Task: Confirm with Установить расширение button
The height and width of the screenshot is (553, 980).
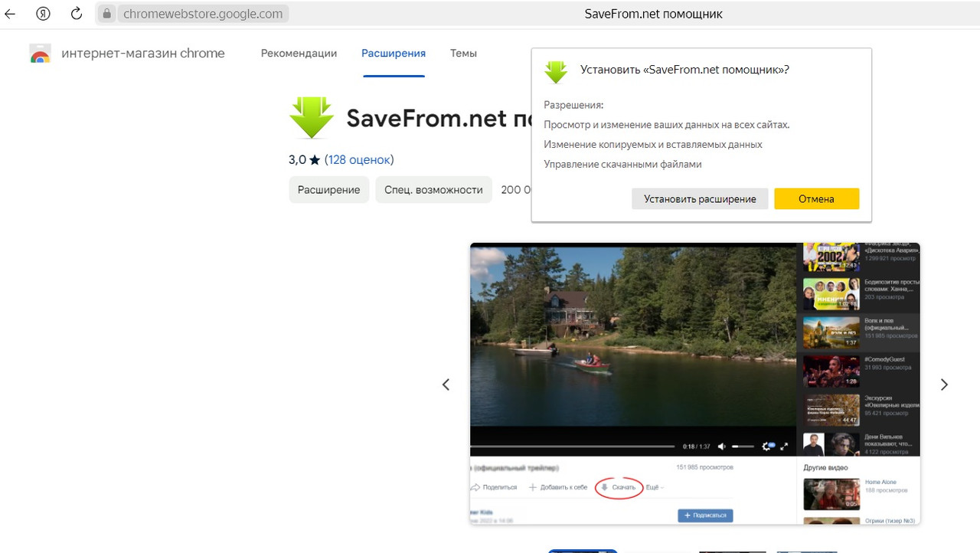Action: pyautogui.click(x=700, y=199)
